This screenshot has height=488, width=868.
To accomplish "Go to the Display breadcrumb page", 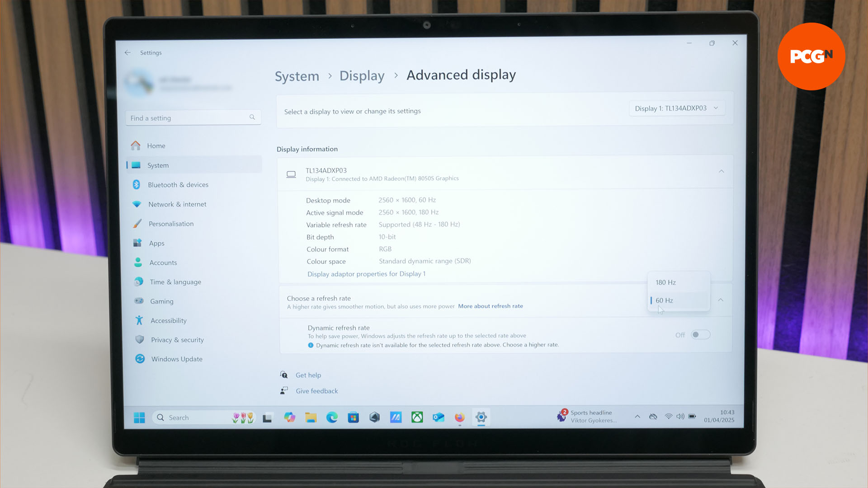I will pyautogui.click(x=362, y=75).
